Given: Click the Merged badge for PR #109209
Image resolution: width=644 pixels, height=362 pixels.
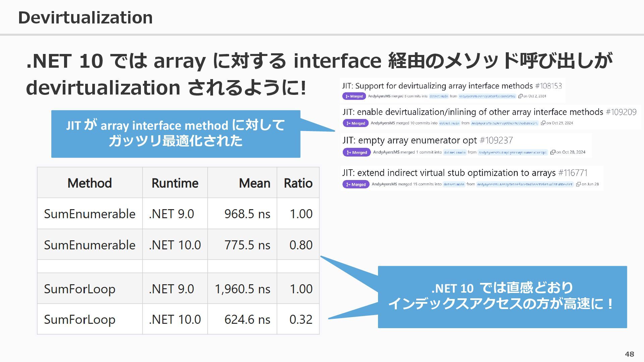Looking at the screenshot, I should (356, 123).
